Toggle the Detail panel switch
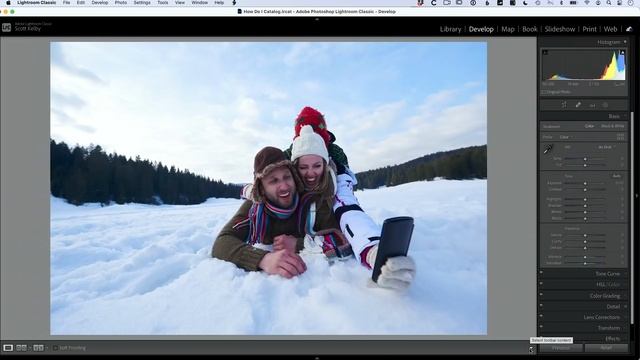Viewport: 640px width, 360px height. pos(542,305)
